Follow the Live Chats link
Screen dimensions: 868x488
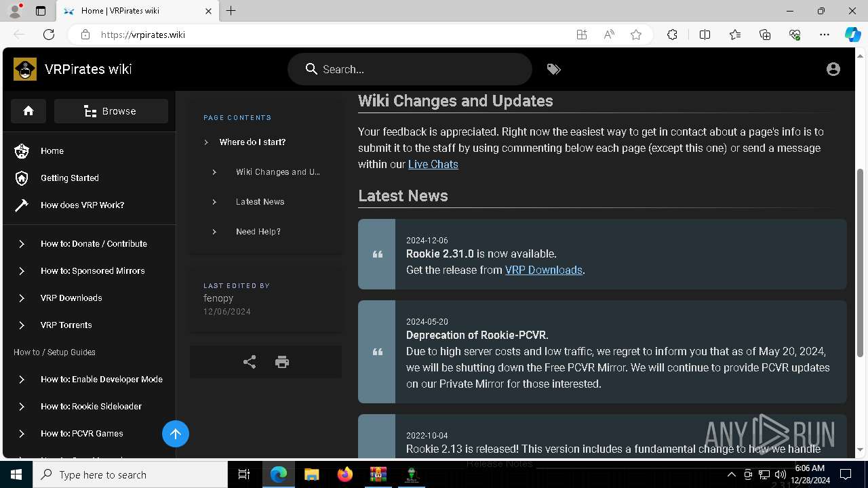point(433,164)
